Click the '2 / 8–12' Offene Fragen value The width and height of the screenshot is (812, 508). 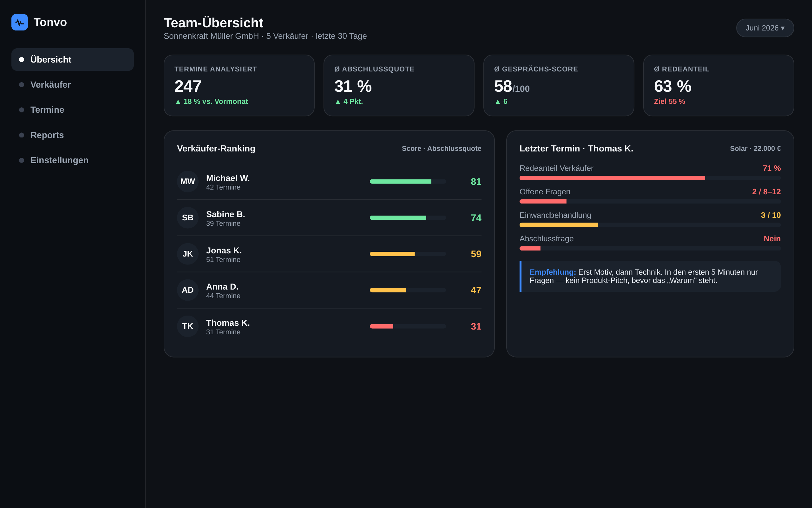point(766,192)
